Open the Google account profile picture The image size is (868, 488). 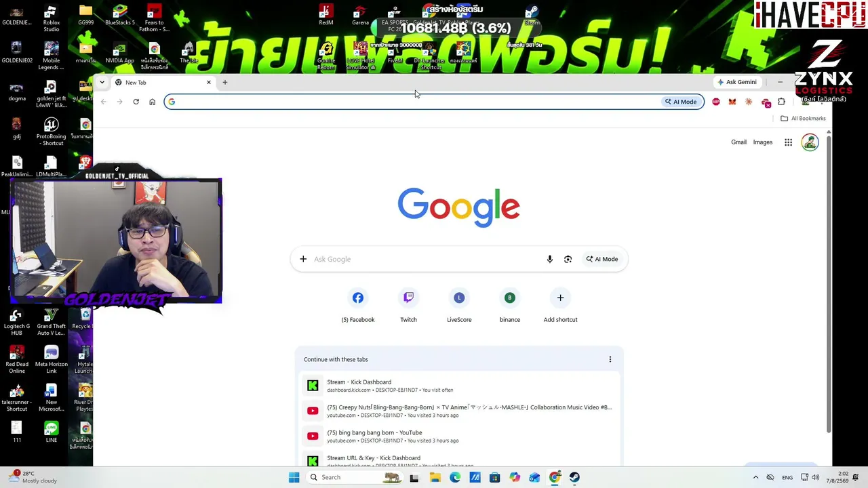click(x=810, y=142)
